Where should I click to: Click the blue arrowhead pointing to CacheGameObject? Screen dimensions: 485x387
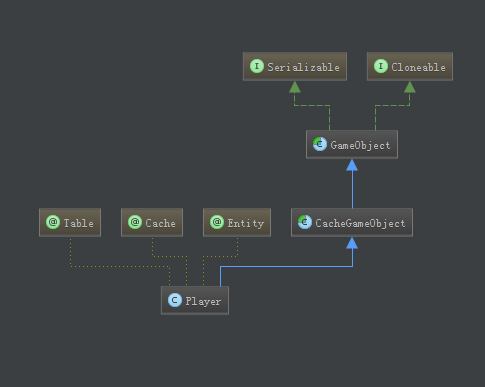352,243
